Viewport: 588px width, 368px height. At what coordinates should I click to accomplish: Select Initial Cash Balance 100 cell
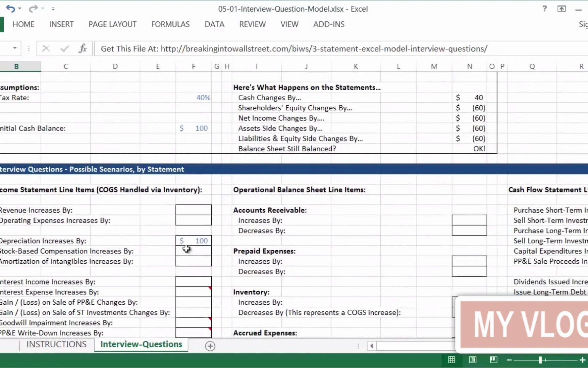pos(194,128)
